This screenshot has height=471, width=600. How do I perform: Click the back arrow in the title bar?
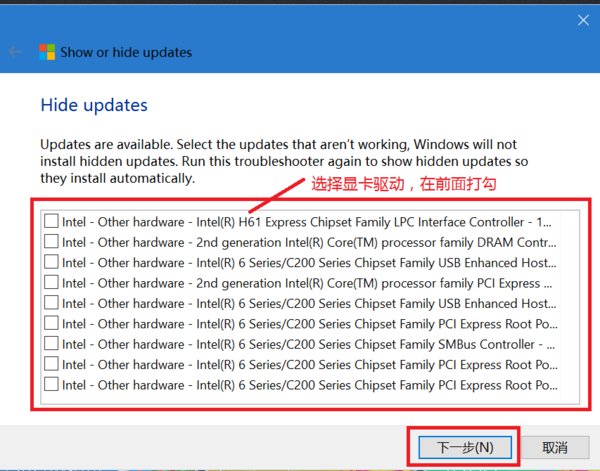pyautogui.click(x=15, y=51)
